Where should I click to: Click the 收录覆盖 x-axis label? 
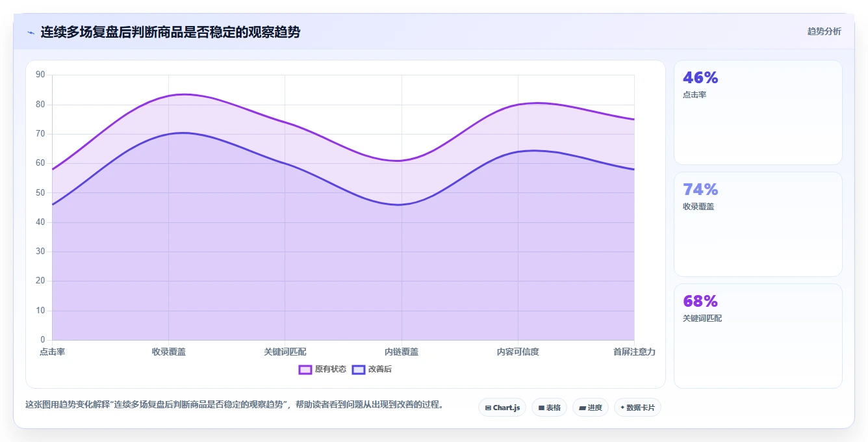point(169,352)
